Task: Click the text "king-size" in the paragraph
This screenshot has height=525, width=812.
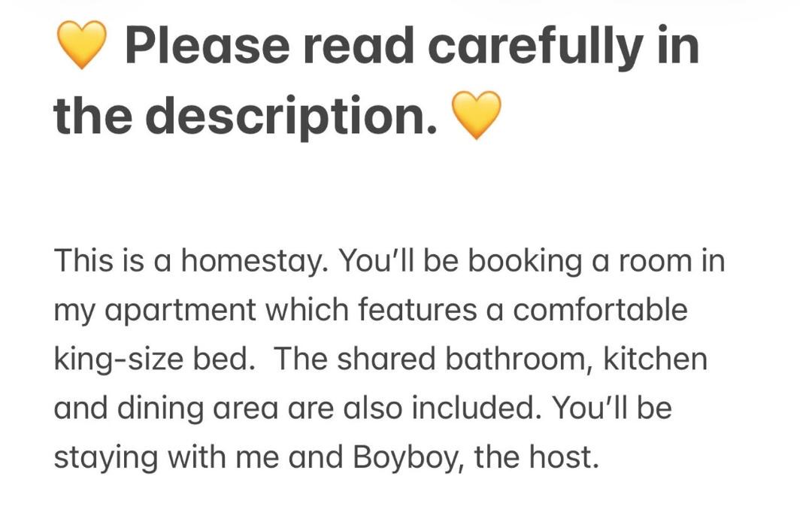Action: tap(119, 360)
